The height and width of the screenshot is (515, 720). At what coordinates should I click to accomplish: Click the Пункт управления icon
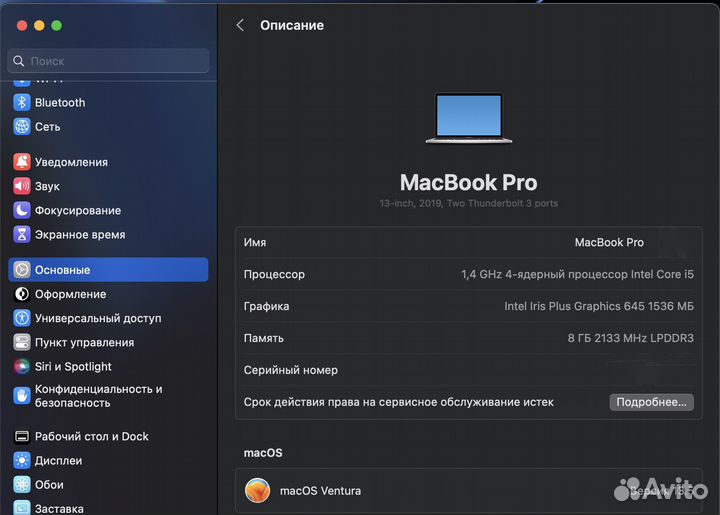coord(22,342)
